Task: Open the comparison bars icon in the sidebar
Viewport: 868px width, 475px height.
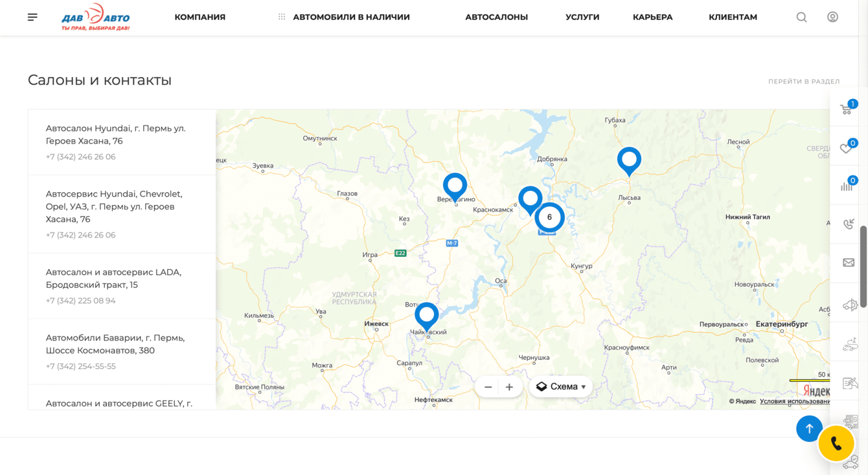Action: [x=848, y=185]
